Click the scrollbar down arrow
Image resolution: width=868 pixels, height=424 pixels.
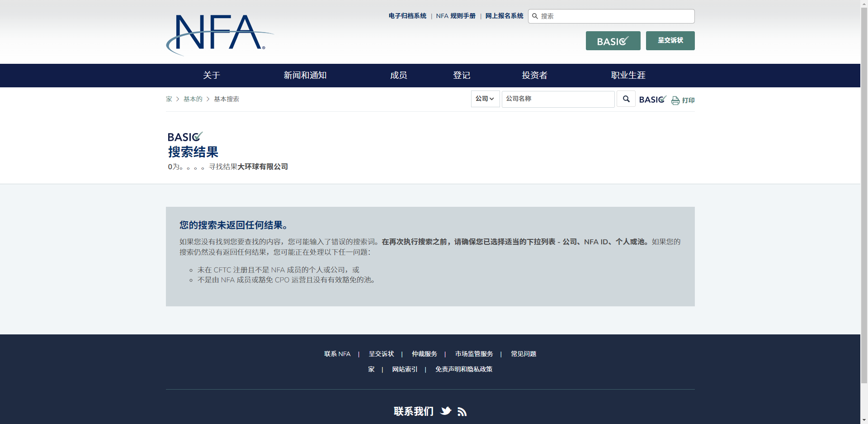(864, 420)
